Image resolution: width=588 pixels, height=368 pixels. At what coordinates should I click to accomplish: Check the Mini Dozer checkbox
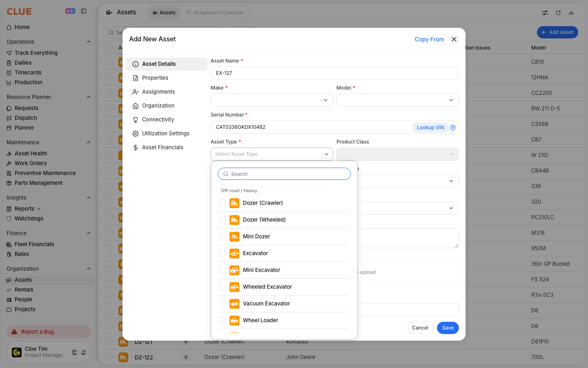coord(223,236)
